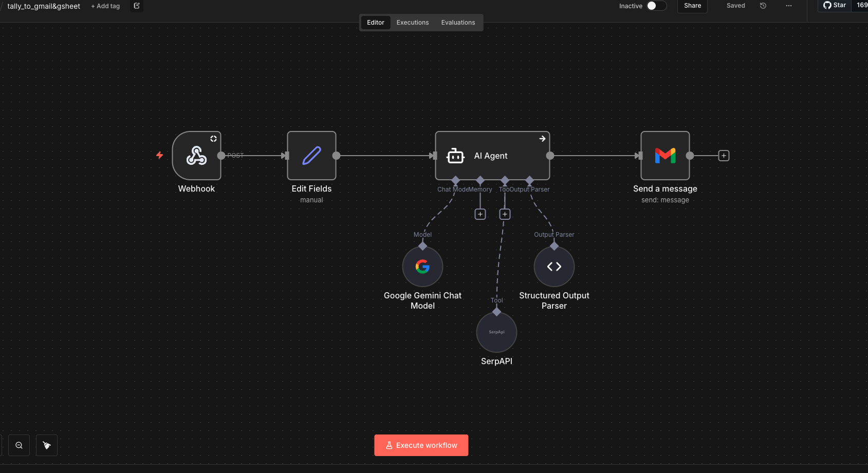The width and height of the screenshot is (868, 473).
Task: Open the Gmail Send a message node
Action: click(665, 156)
